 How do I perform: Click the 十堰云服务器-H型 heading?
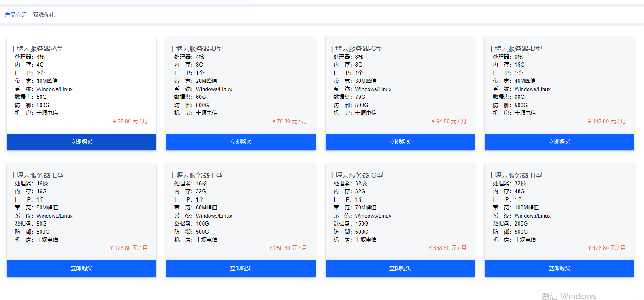[515, 175]
